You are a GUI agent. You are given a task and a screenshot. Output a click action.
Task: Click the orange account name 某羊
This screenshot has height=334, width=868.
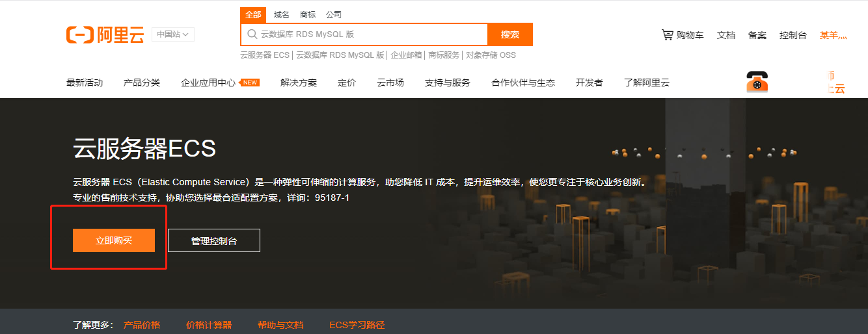pyautogui.click(x=834, y=35)
